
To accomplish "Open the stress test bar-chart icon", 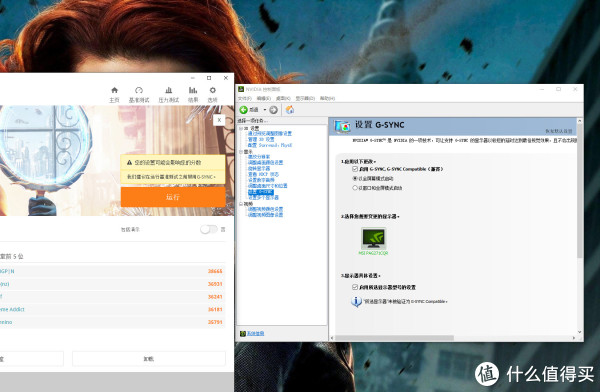I will pos(168,90).
